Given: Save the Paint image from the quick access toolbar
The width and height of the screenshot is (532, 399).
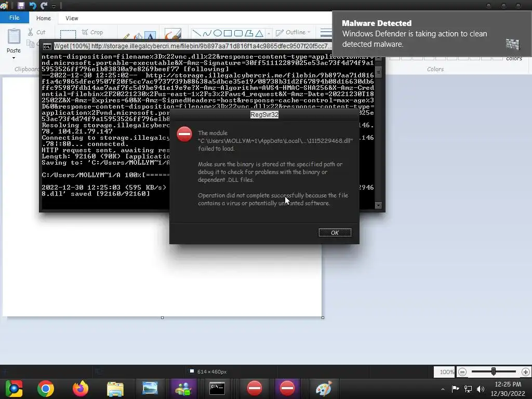Looking at the screenshot, I should pos(21,5).
